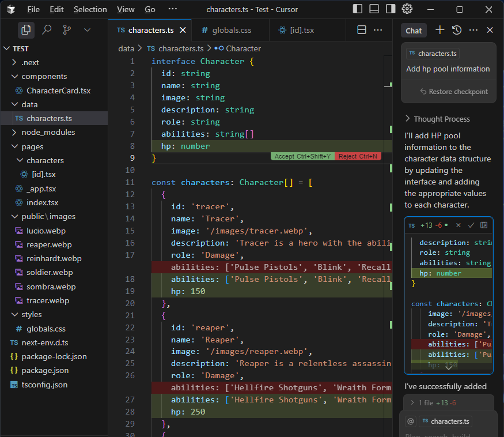504x437 pixels.
Task: Start a new chat with plus icon
Action: click(439, 31)
